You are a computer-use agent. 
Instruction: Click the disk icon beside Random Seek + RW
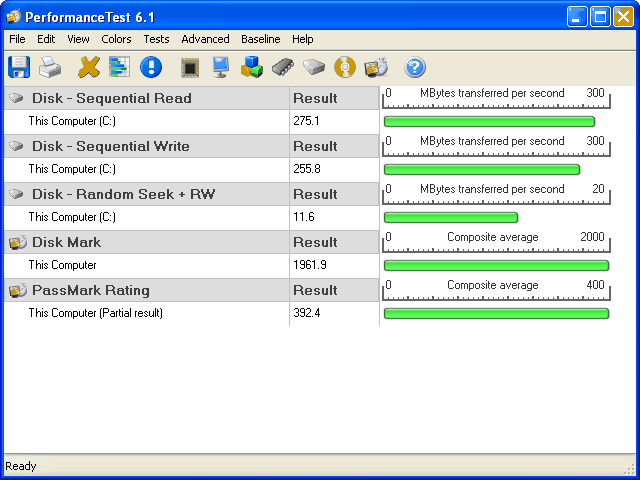click(x=16, y=194)
